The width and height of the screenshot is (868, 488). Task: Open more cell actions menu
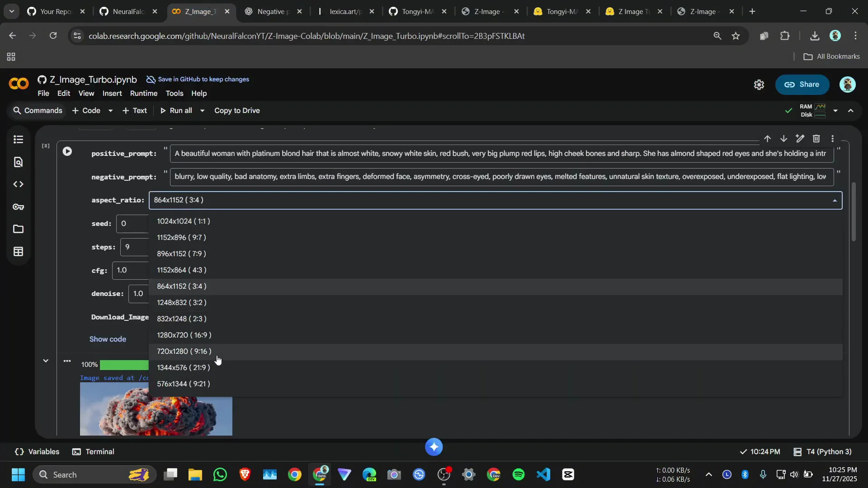click(x=833, y=139)
